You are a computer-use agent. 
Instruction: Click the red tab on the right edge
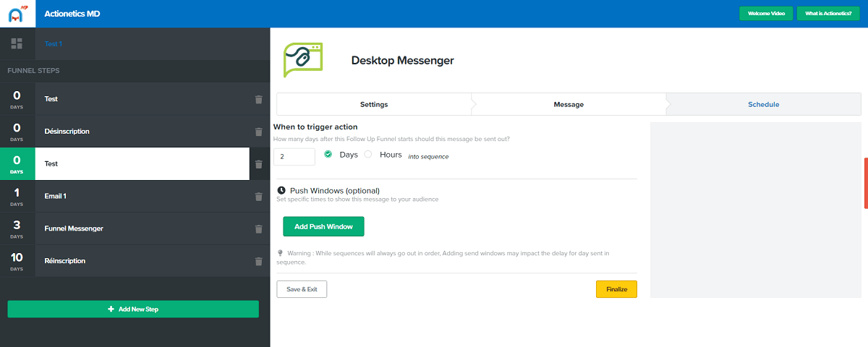[x=866, y=184]
